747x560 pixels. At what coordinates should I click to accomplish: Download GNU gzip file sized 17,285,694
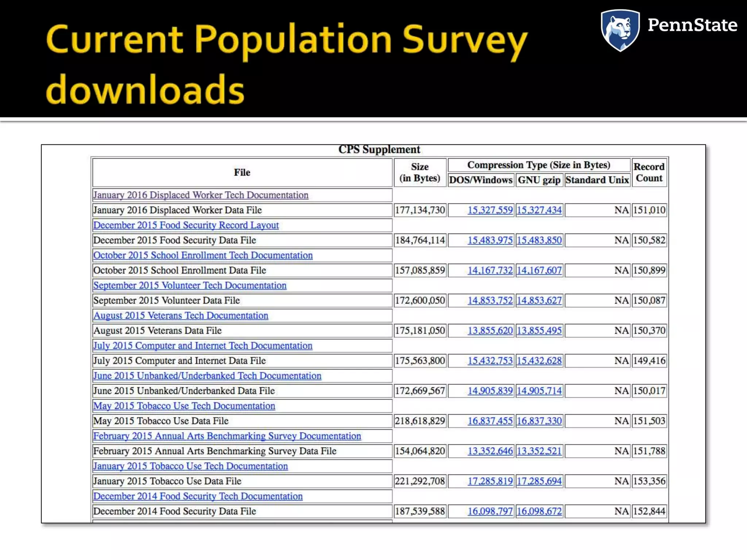coord(539,481)
